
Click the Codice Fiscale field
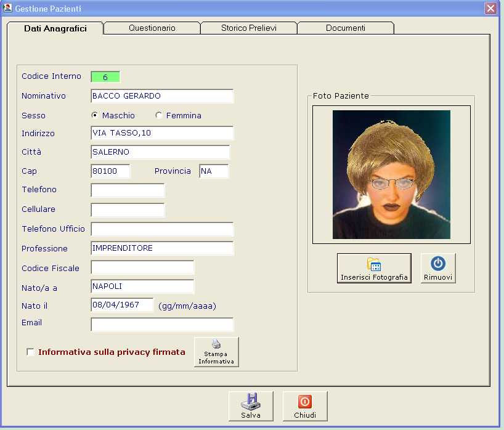click(x=142, y=267)
